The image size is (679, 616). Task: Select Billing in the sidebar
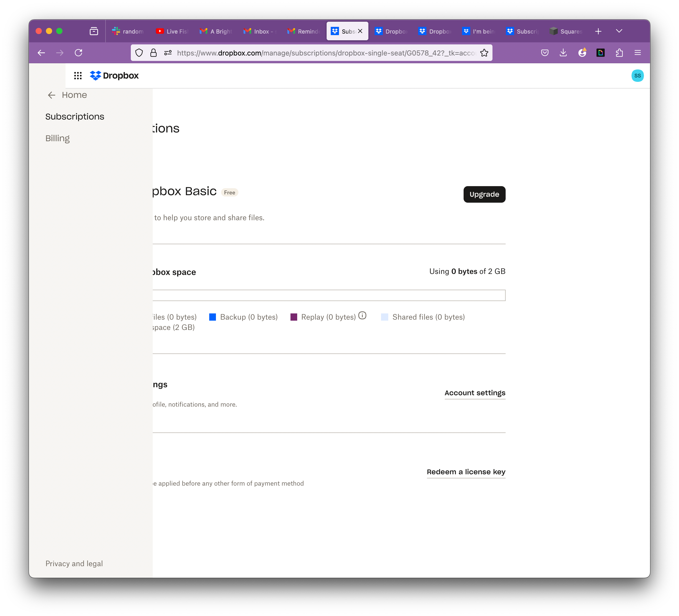tap(58, 138)
